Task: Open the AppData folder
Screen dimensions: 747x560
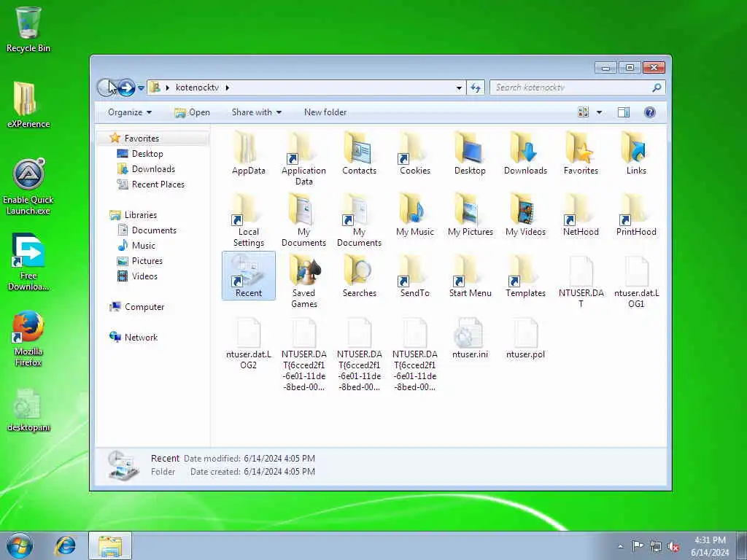Action: pos(248,153)
